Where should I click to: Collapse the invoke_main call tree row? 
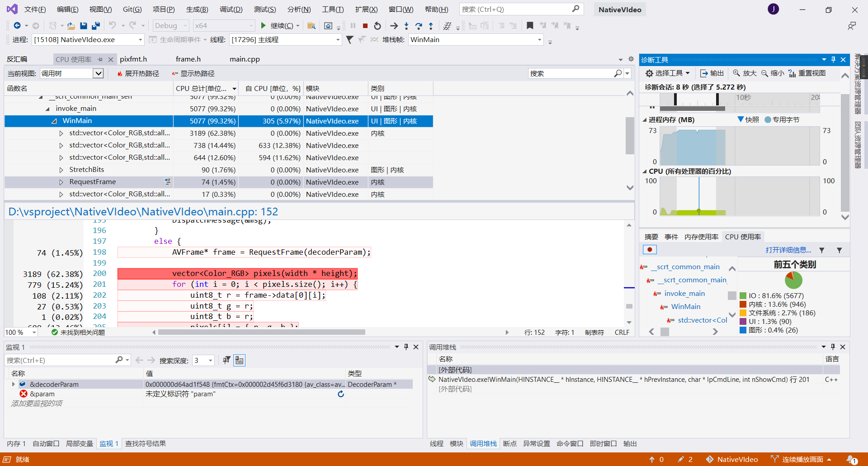point(47,109)
